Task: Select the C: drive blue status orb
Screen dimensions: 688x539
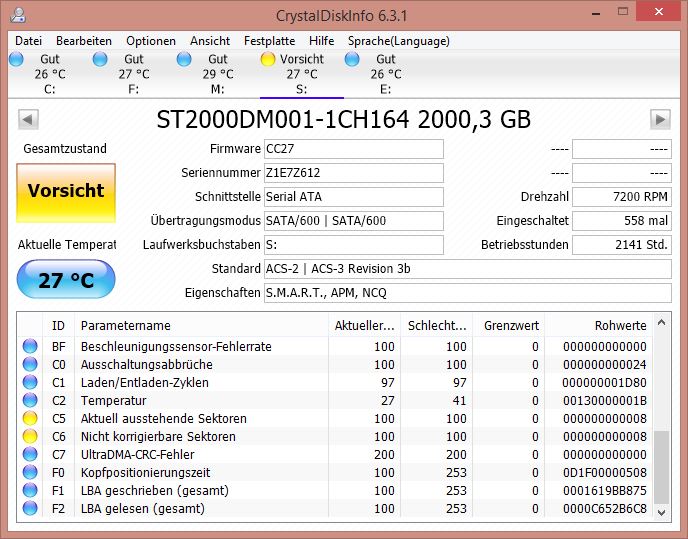Action: pyautogui.click(x=16, y=59)
